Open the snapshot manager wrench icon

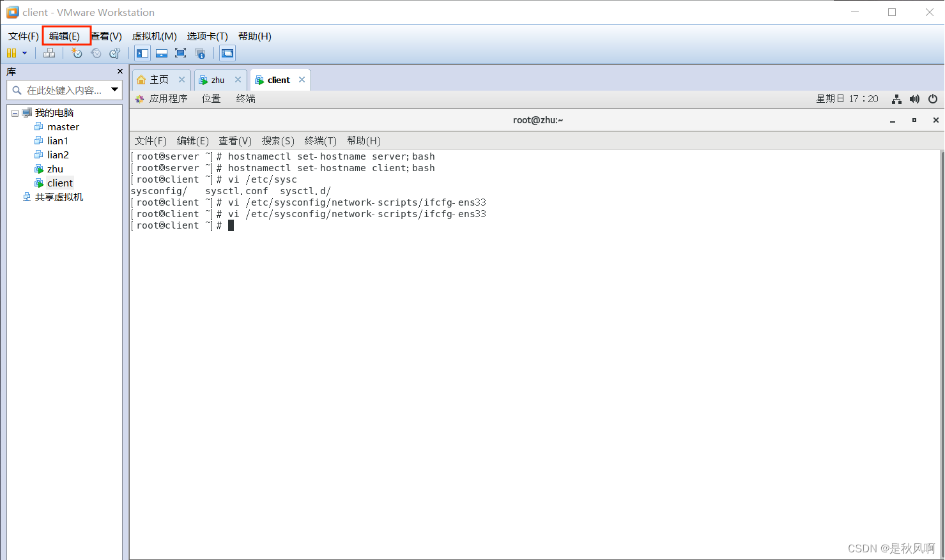click(115, 53)
